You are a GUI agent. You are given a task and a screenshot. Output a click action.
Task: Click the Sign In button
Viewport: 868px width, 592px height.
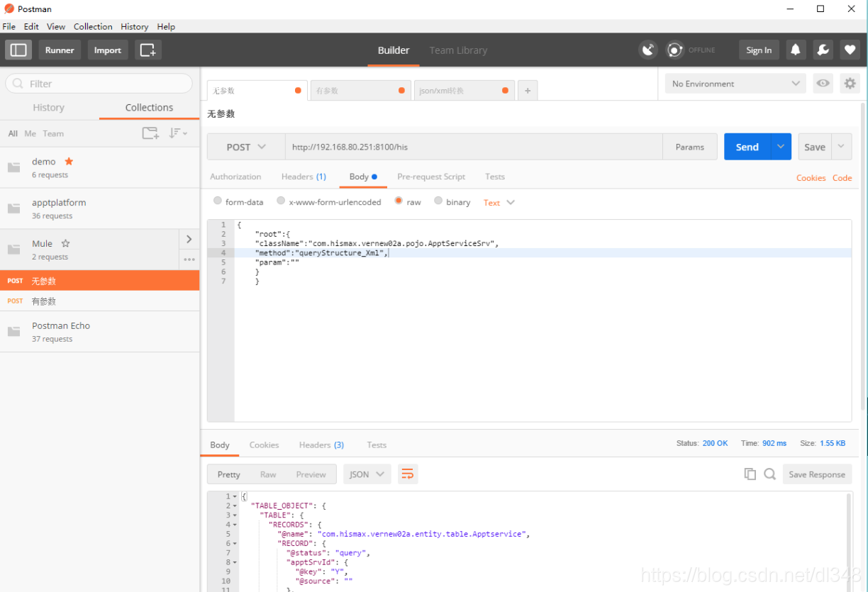[759, 50]
